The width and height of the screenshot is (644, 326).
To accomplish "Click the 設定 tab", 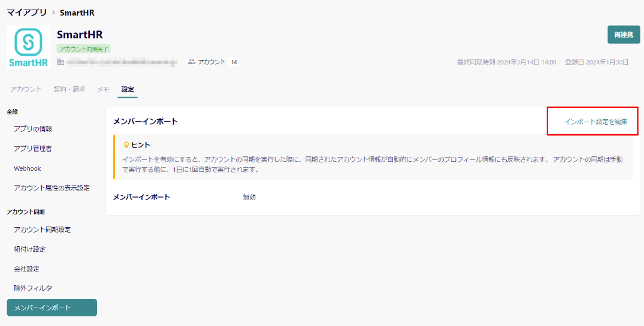I will (128, 89).
